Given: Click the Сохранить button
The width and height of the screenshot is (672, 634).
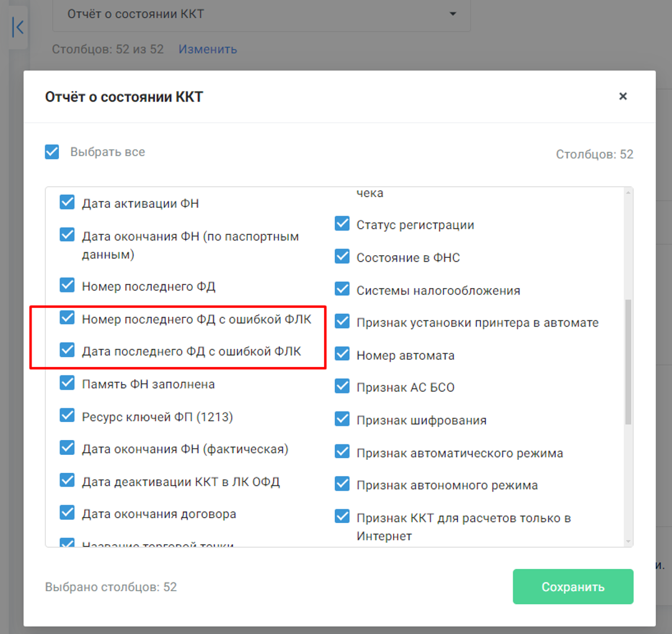Looking at the screenshot, I should (x=573, y=586).
